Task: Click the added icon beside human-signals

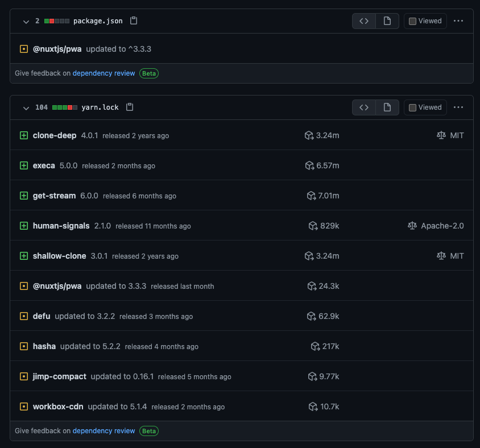Action: click(x=24, y=226)
